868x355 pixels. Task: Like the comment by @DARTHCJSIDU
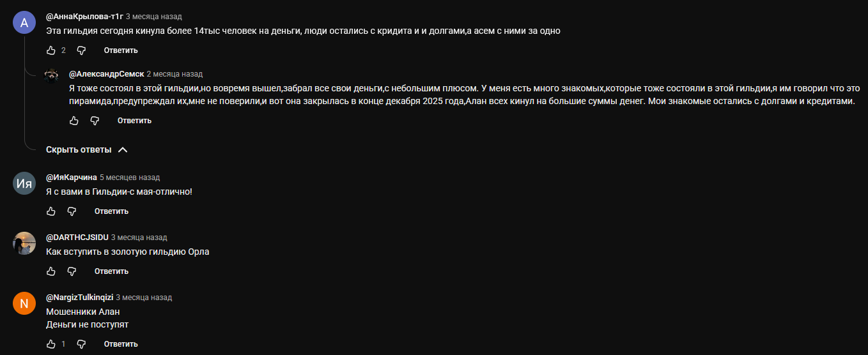point(52,271)
